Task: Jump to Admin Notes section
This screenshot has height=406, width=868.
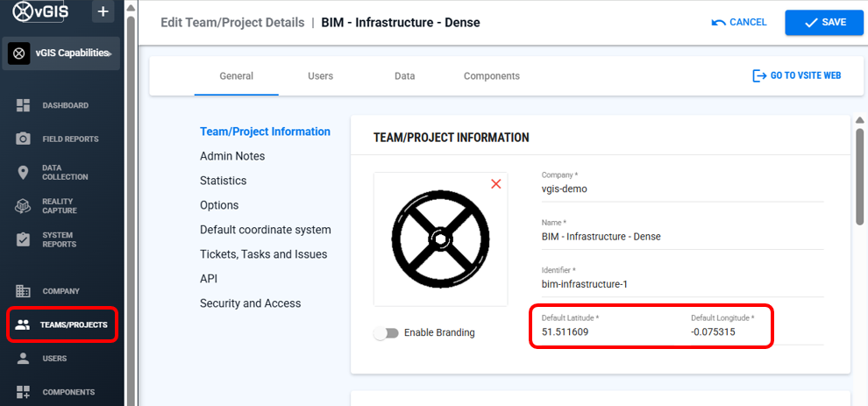Action: (232, 156)
